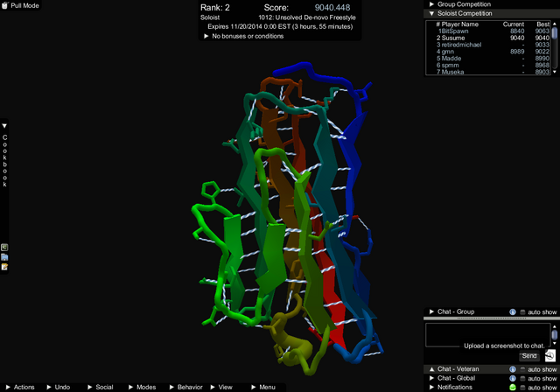Select player retiredmichael in the leaderboard
Viewport: 560px width, 392px height.
point(493,45)
